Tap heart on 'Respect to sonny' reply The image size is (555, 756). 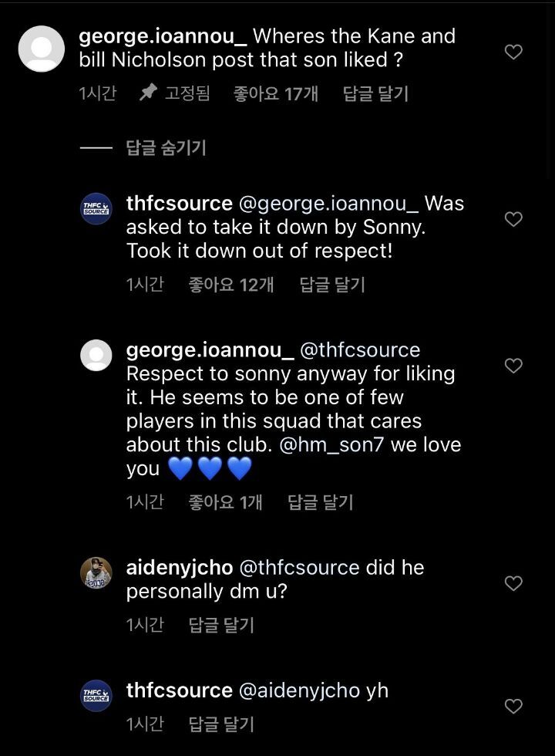point(513,366)
